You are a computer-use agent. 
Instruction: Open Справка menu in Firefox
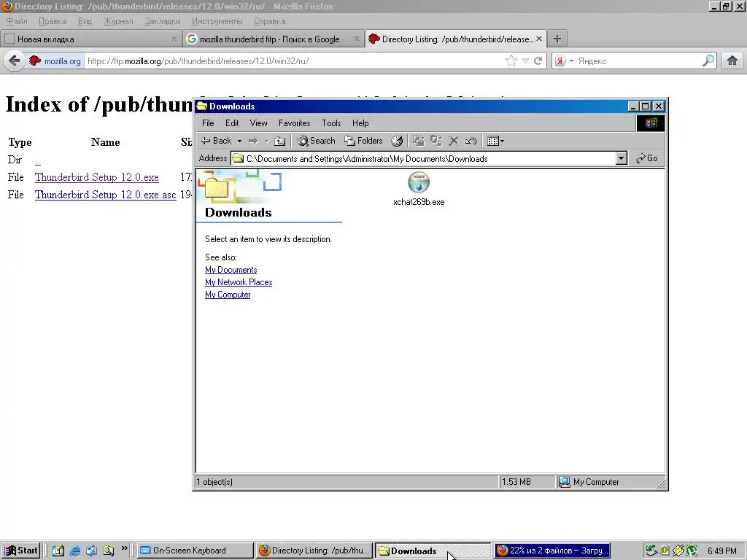[x=270, y=21]
